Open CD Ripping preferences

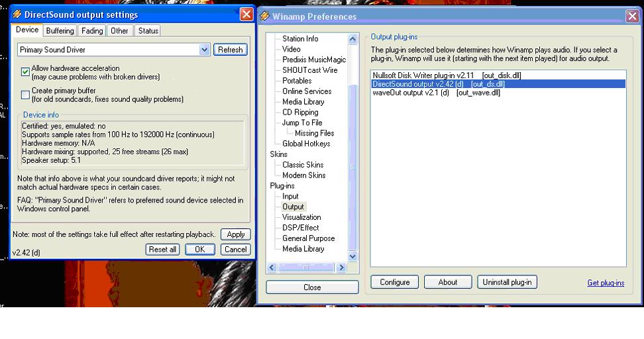[300, 113]
